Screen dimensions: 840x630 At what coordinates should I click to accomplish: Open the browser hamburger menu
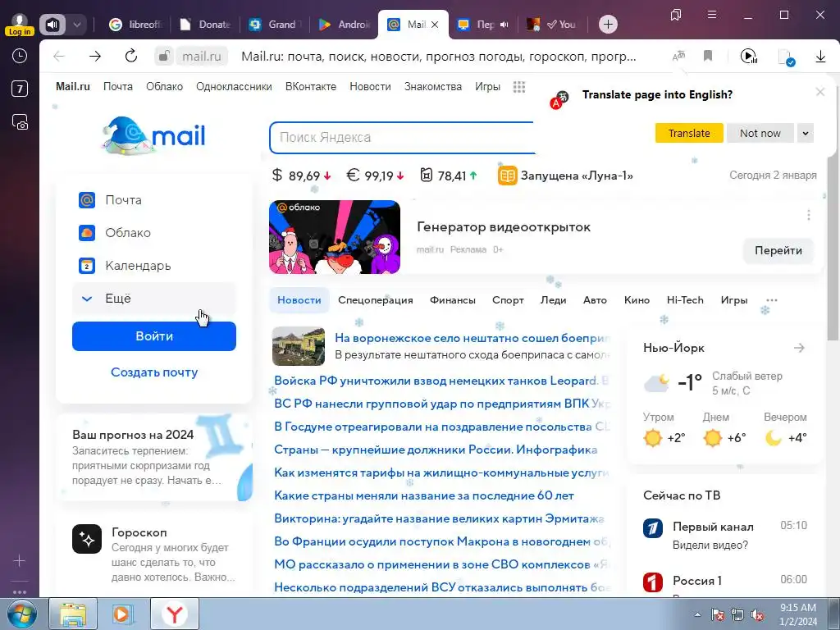tap(712, 15)
